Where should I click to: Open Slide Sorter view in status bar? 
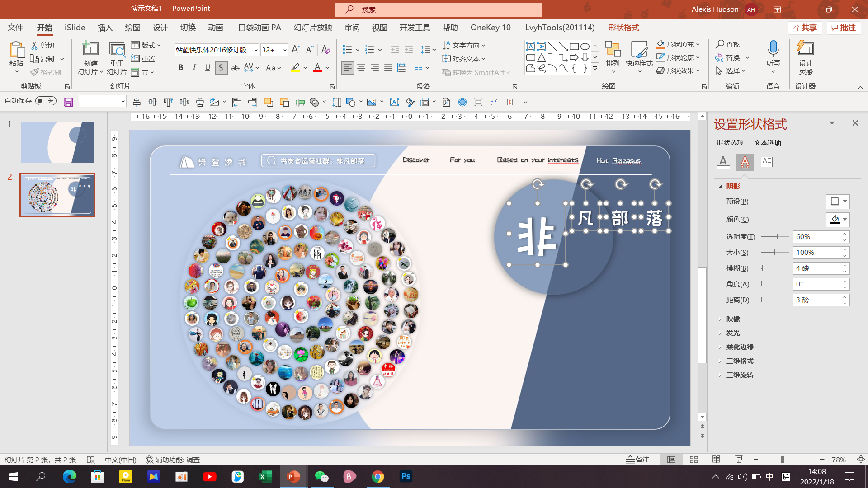(693, 460)
